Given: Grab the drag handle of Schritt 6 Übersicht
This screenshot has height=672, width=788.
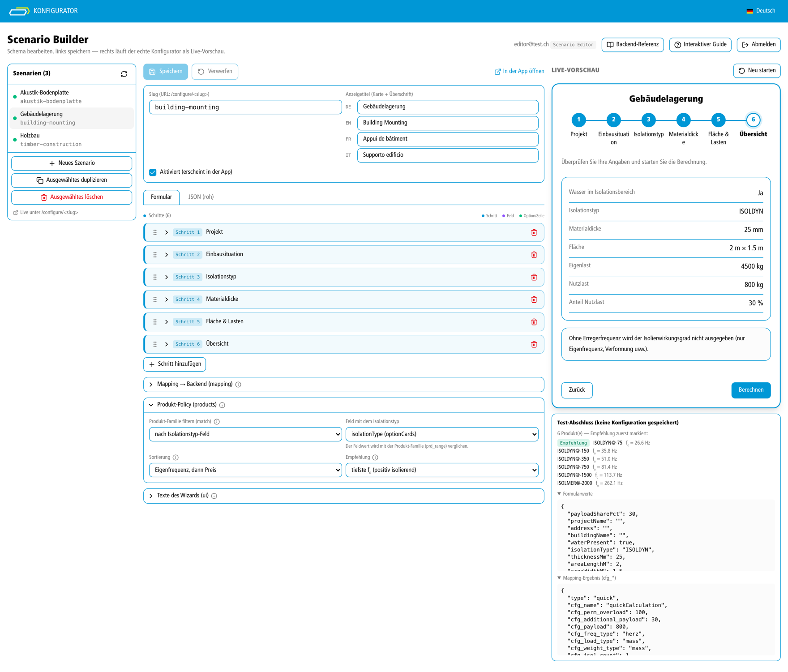Looking at the screenshot, I should [155, 344].
